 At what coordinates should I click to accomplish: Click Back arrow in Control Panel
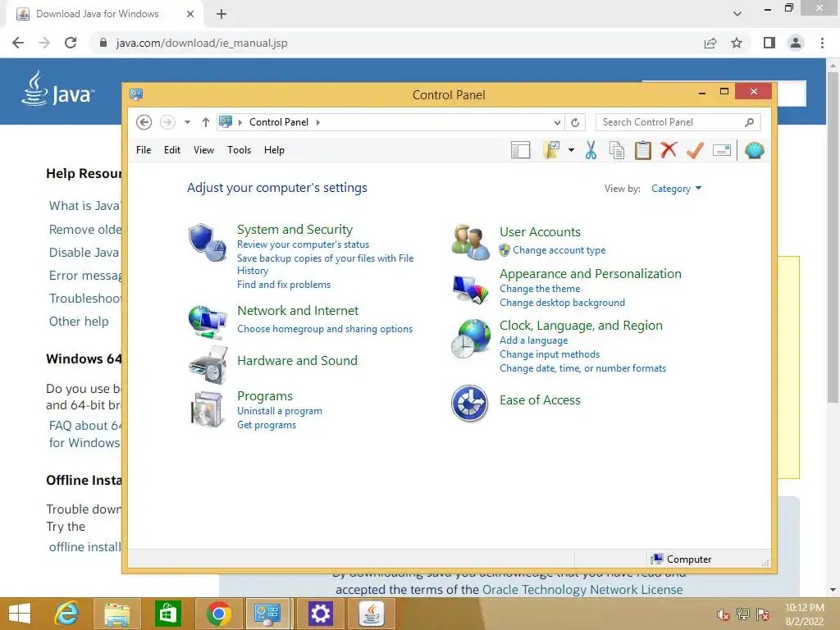pyautogui.click(x=144, y=122)
